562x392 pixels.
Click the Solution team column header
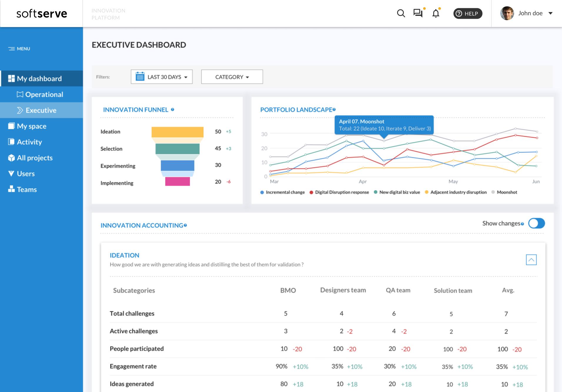coord(453,291)
